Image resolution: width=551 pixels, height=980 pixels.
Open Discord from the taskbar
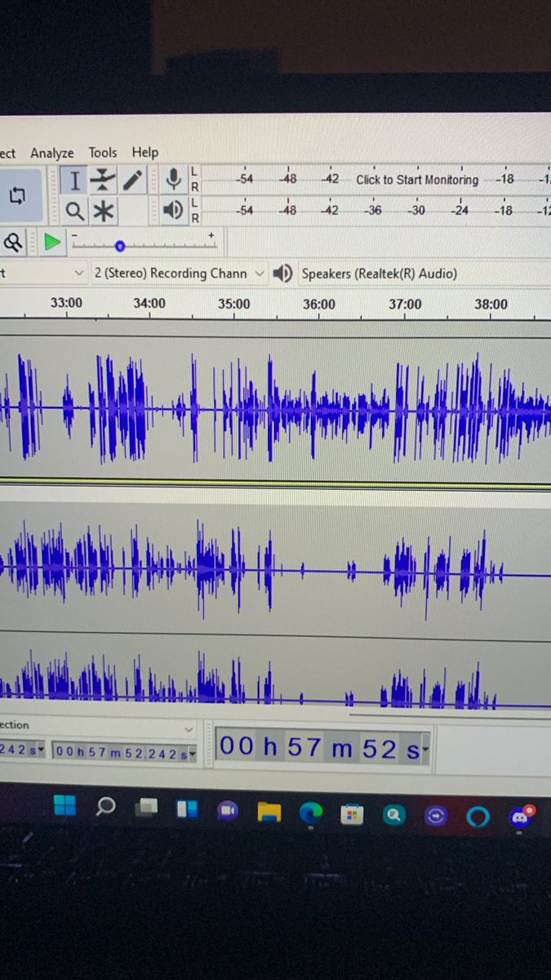coord(520,816)
